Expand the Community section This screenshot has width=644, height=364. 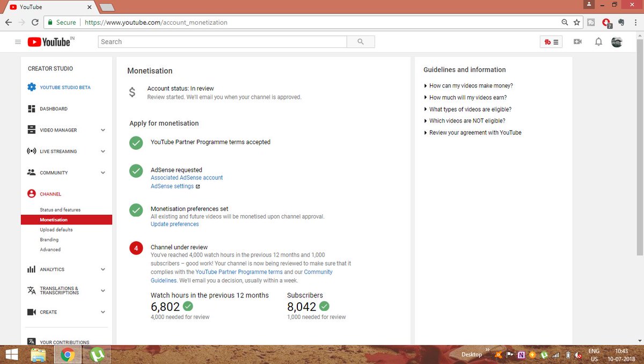click(103, 173)
